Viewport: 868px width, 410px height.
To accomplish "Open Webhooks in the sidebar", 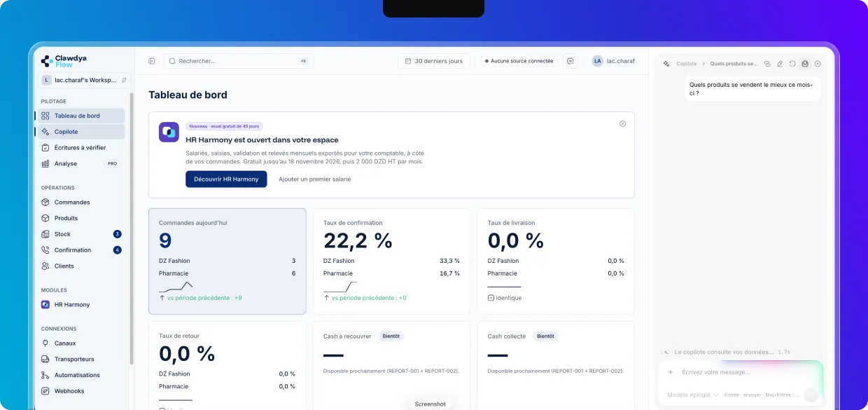I will [81, 391].
